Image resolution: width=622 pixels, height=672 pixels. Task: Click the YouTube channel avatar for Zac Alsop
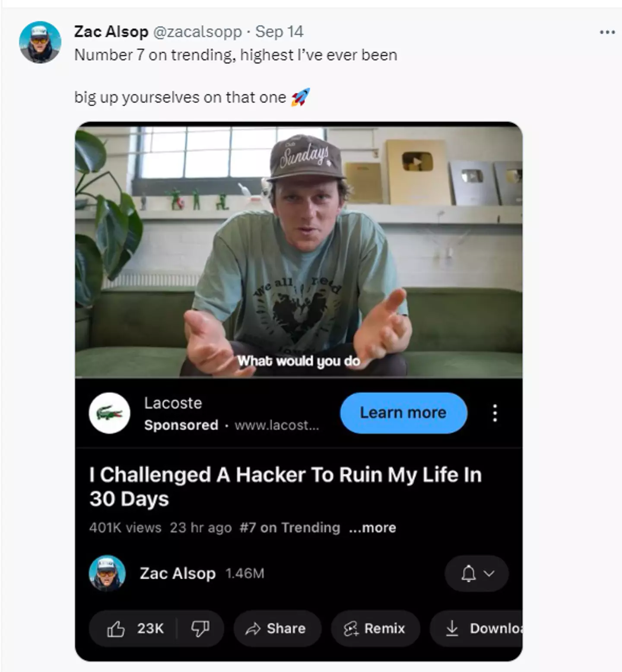point(107,573)
